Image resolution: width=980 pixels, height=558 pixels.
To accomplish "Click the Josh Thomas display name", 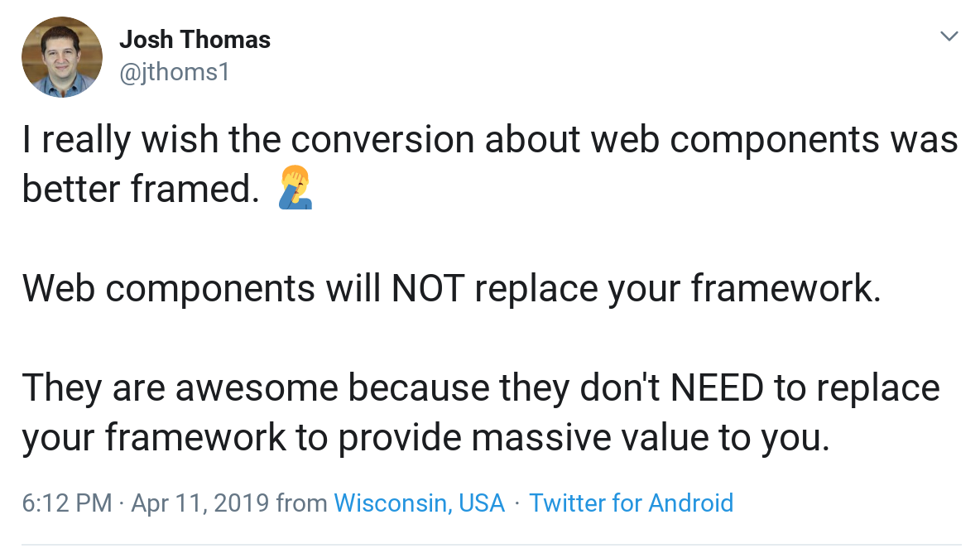I will pyautogui.click(x=195, y=40).
